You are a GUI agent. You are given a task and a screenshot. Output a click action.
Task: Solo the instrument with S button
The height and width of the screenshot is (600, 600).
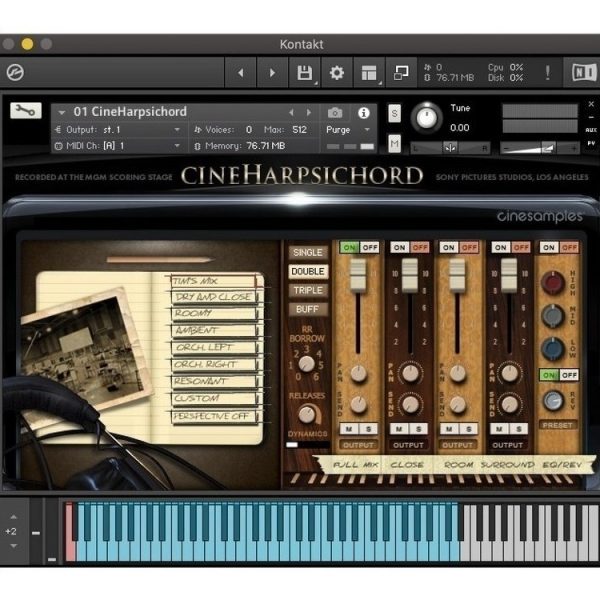point(395,113)
